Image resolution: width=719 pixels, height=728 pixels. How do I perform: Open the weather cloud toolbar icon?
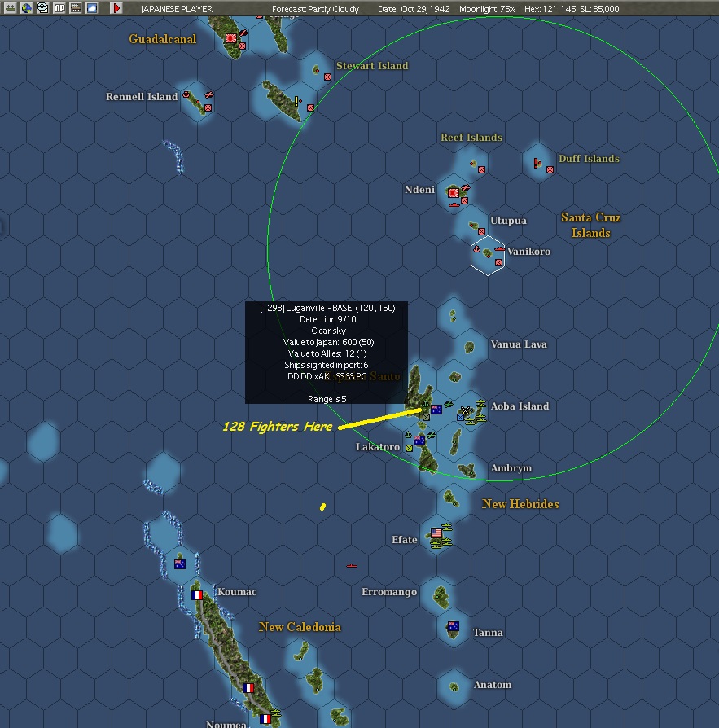92,7
